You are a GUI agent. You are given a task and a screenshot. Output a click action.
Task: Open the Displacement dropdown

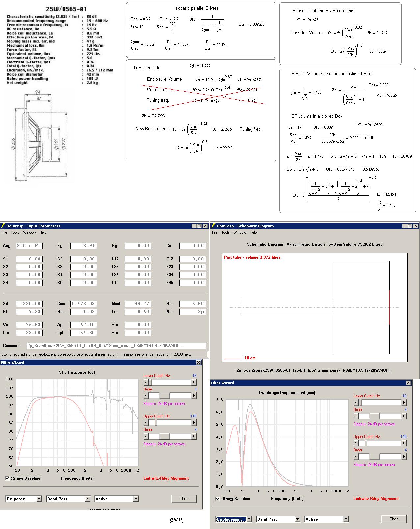tap(249, 519)
